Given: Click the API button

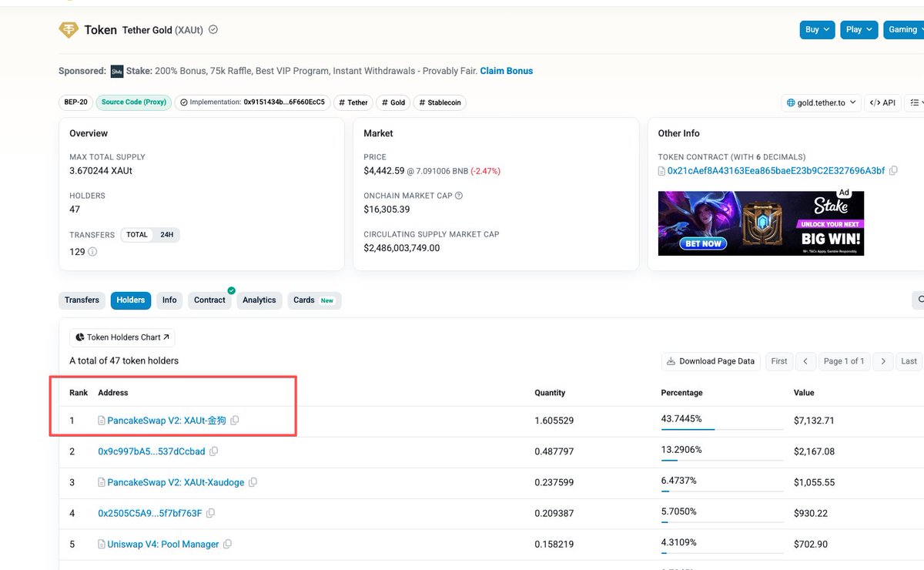Looking at the screenshot, I should click(x=882, y=102).
